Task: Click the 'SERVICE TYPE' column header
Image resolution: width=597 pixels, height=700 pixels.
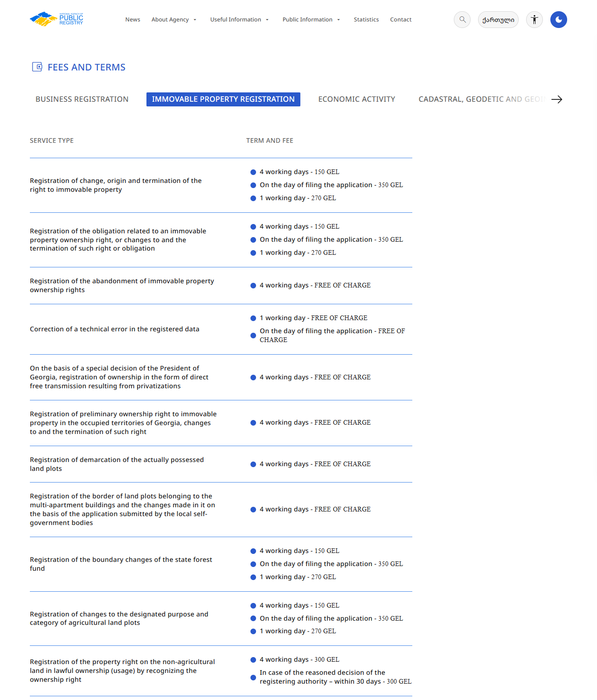Action: (x=52, y=140)
